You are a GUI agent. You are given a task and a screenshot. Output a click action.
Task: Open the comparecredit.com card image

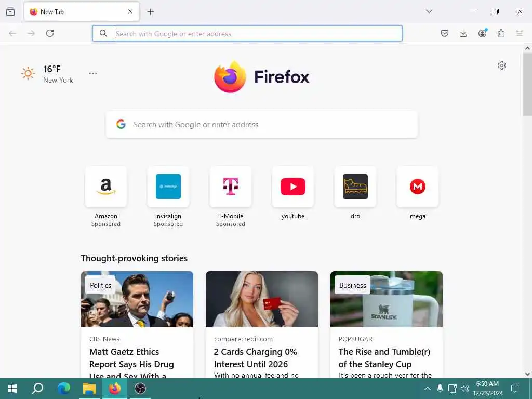click(262, 299)
